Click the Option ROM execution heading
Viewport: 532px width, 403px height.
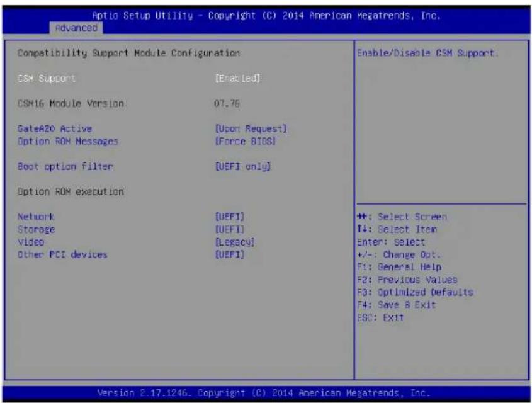pos(71,191)
